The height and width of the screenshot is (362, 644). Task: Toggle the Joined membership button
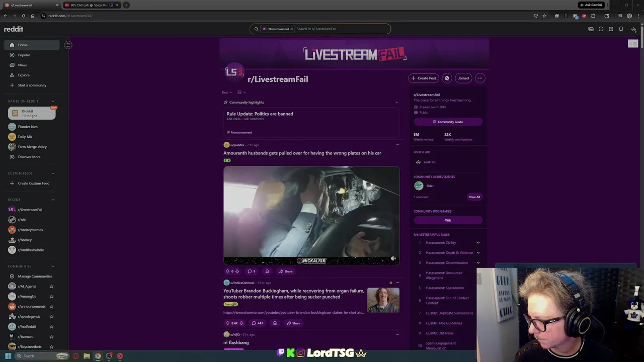tap(463, 78)
